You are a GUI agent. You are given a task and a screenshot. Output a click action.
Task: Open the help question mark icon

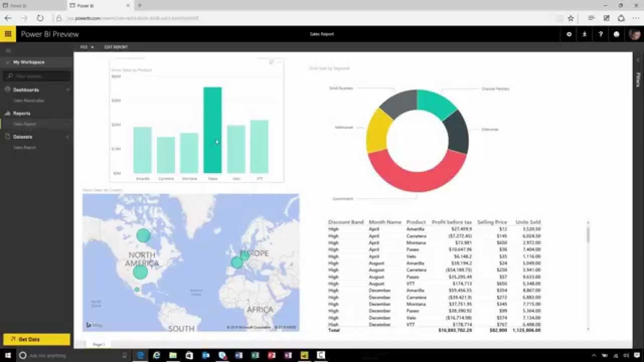[600, 34]
